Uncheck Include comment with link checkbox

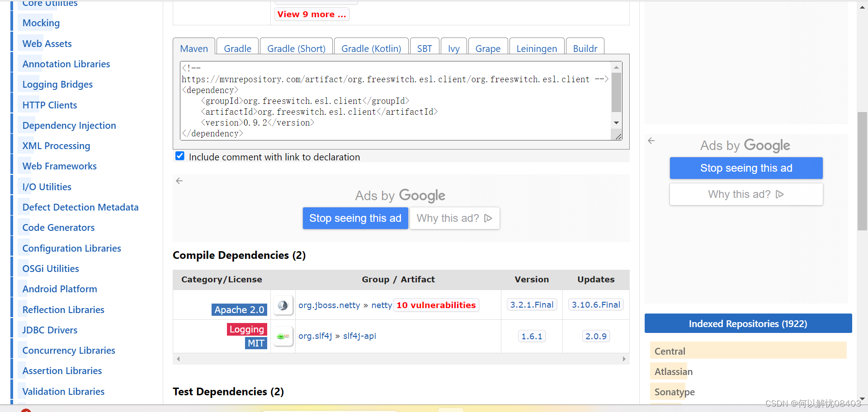[180, 156]
